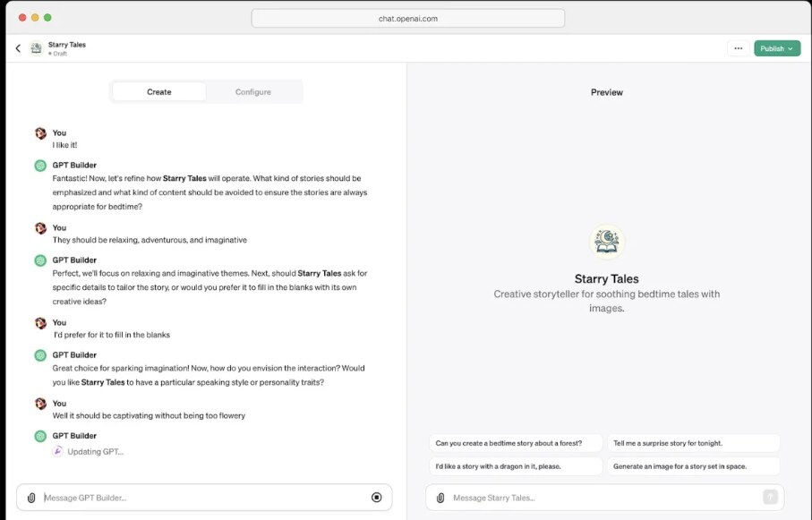
Task: Click the browser address bar showing chat.openai.com
Action: pos(407,18)
